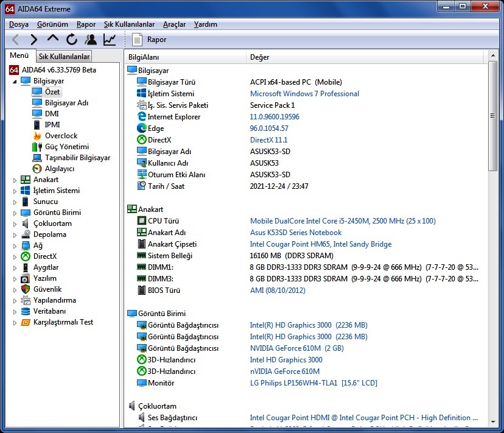Expand the Anakart tree node
Image resolution: width=504 pixels, height=433 pixels.
(x=15, y=180)
